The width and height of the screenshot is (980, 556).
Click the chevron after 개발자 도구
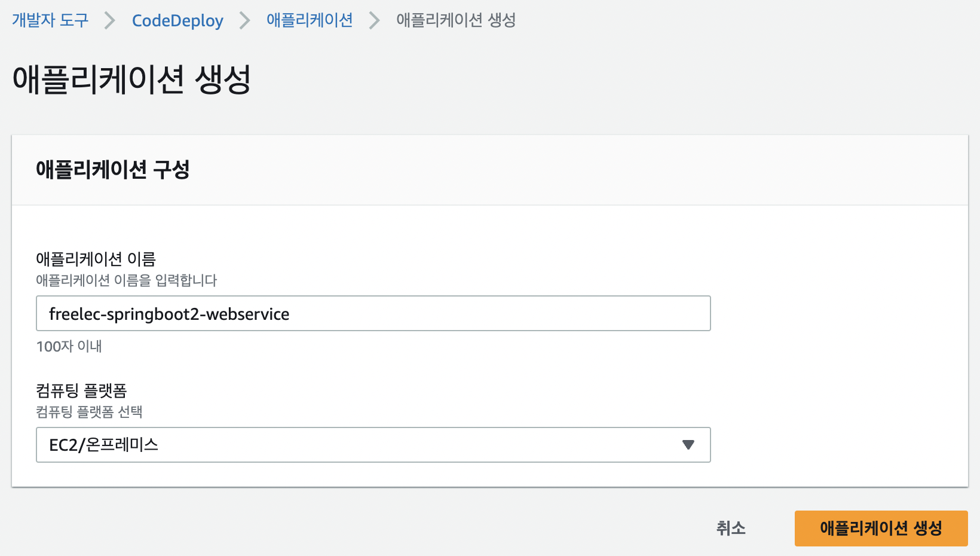[x=110, y=21]
